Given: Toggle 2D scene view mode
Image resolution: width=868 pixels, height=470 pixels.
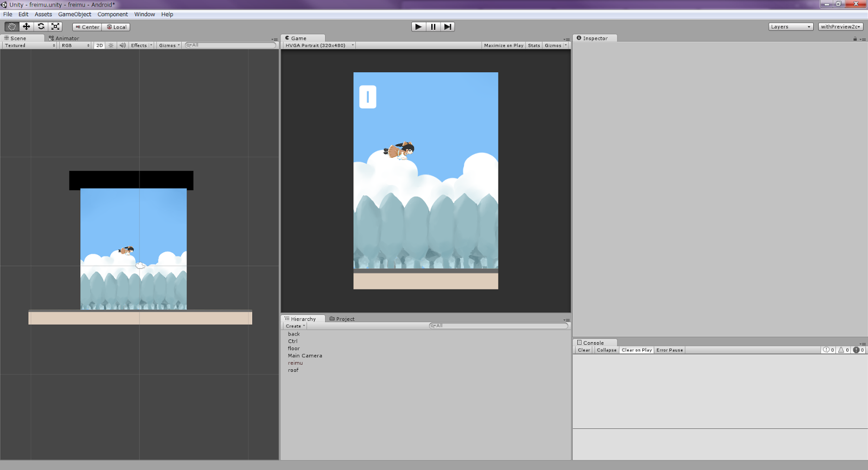Looking at the screenshot, I should coord(99,46).
